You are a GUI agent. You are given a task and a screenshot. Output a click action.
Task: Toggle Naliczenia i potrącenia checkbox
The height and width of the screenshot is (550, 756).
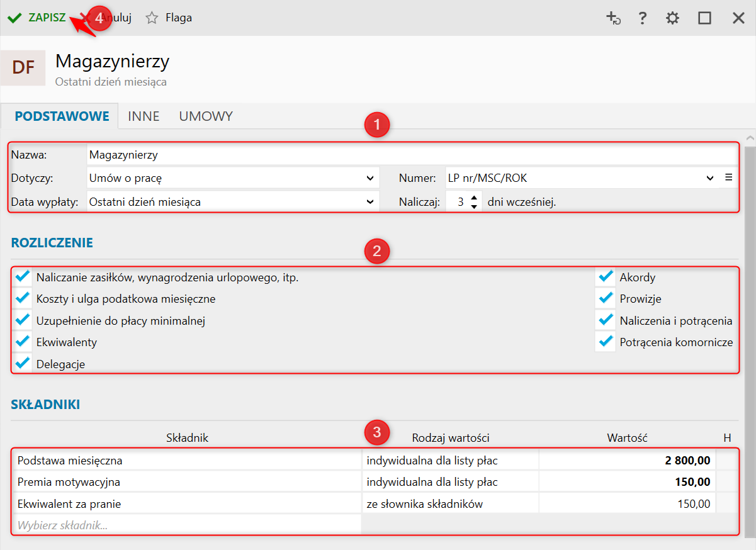coord(606,320)
